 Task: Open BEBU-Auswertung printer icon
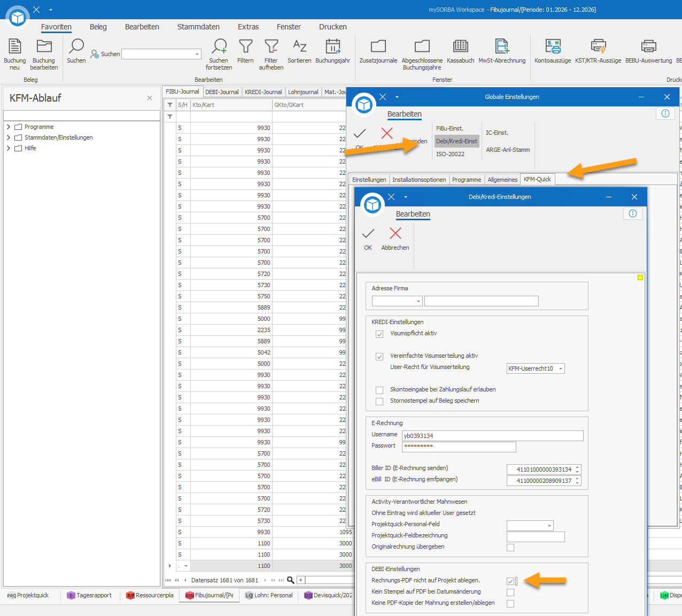tap(648, 47)
